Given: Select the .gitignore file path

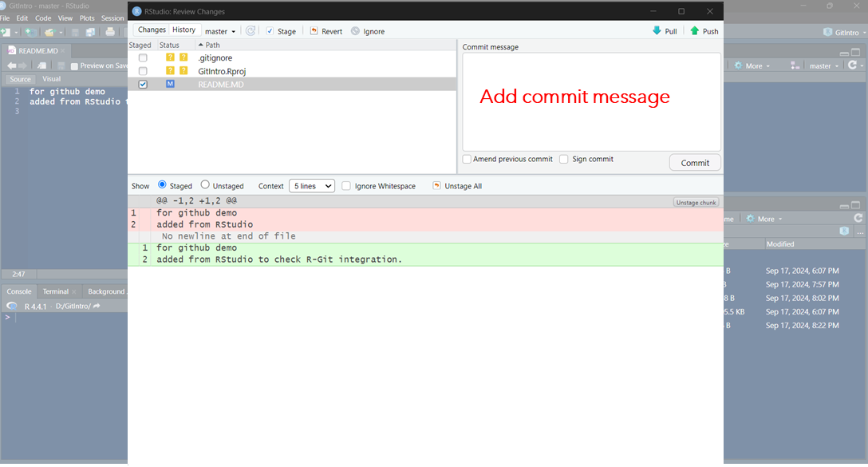Looking at the screenshot, I should (215, 57).
